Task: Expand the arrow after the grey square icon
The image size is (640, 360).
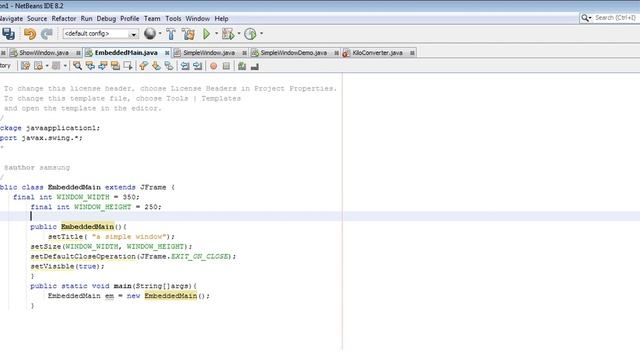Action: [x=65, y=66]
